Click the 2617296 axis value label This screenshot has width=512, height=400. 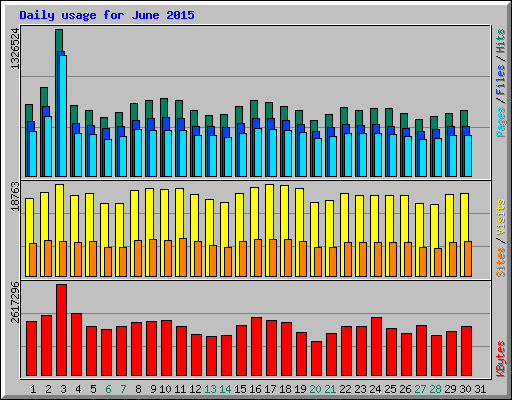(15, 303)
